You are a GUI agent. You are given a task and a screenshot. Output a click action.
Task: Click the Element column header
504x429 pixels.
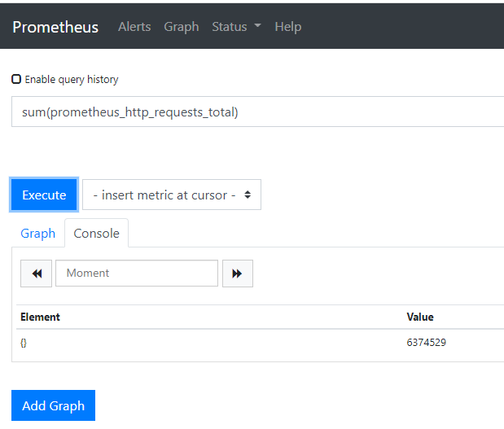coord(40,317)
